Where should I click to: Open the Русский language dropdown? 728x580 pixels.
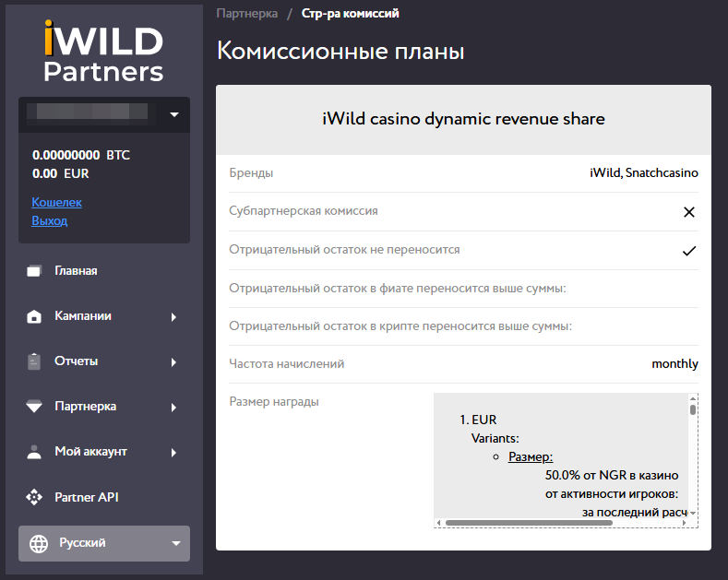click(104, 543)
